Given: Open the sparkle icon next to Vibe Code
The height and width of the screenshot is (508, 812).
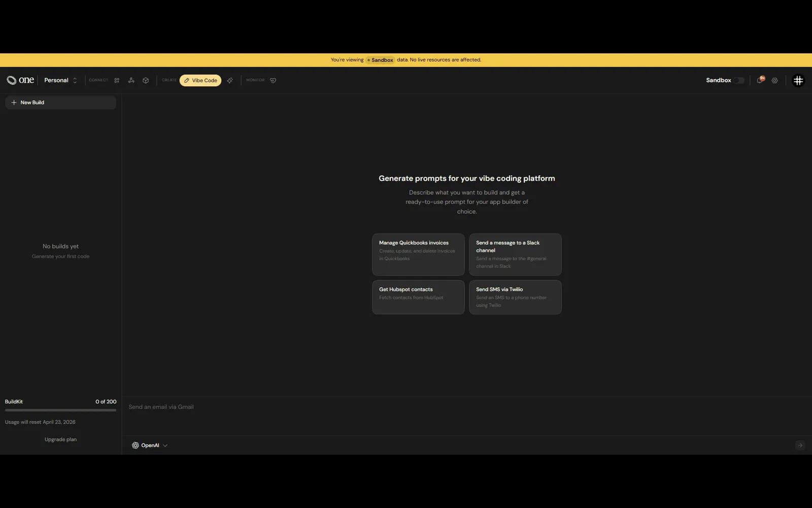Looking at the screenshot, I should click(x=230, y=80).
